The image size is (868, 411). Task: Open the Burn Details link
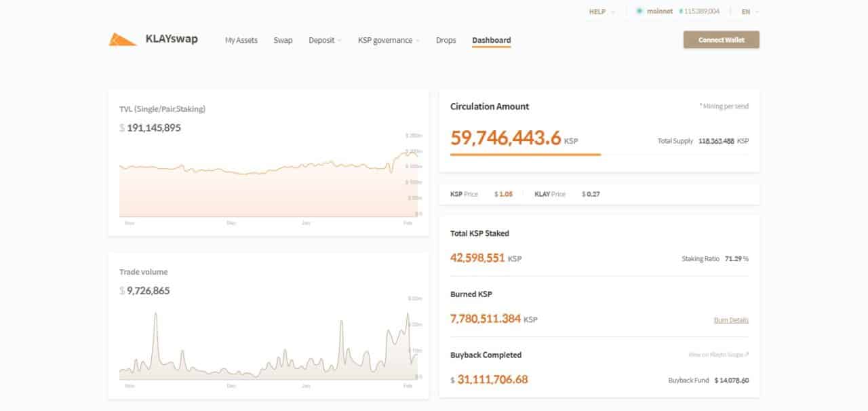[x=731, y=320]
